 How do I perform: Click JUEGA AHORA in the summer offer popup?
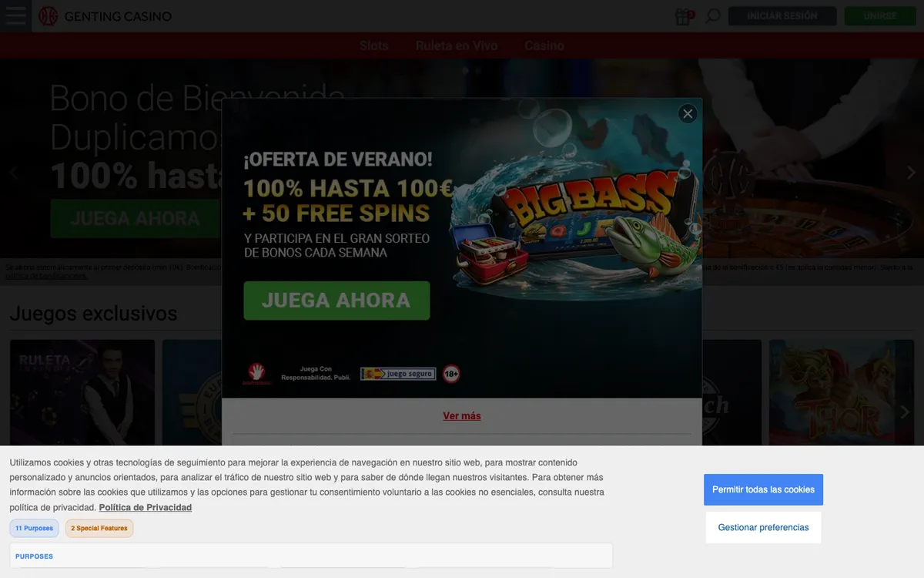(336, 300)
